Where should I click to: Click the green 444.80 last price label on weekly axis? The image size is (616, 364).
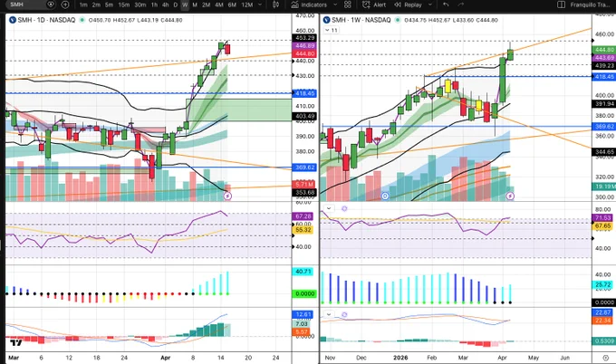(x=604, y=50)
